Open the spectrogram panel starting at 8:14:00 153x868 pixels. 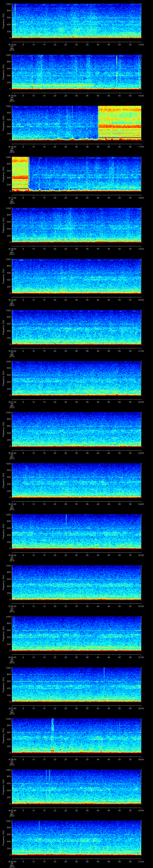point(77,21)
